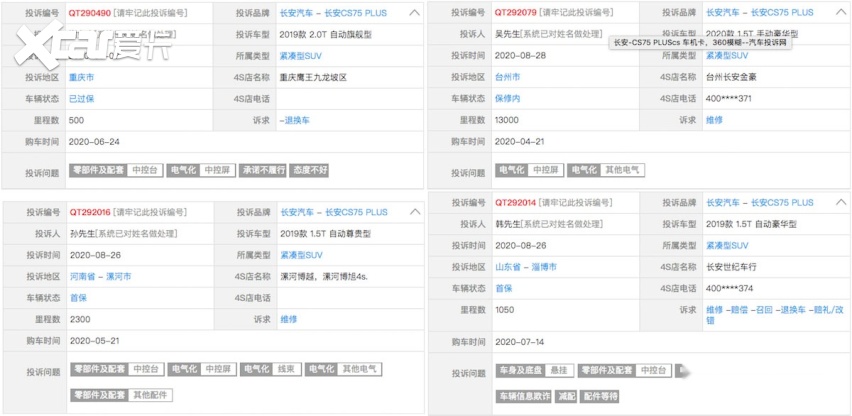The image size is (852, 416).
Task: Click the 车辆信息欺诈 issue tag
Action: point(523,396)
